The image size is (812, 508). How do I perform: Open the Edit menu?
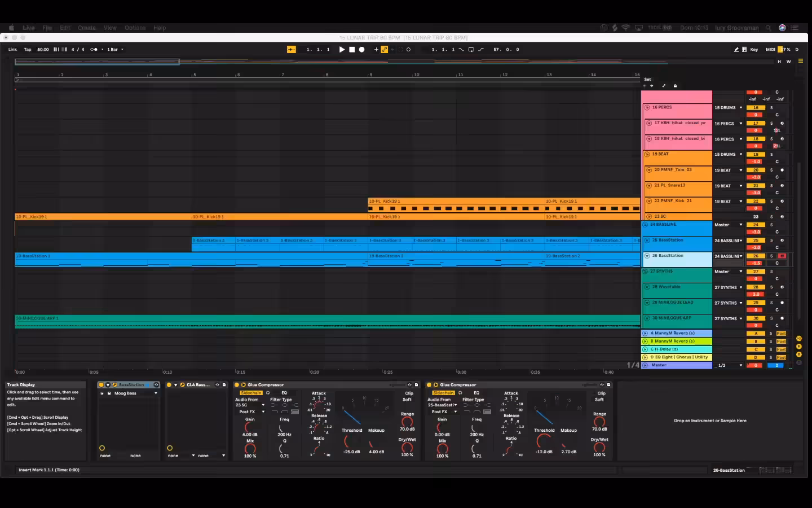[65, 28]
